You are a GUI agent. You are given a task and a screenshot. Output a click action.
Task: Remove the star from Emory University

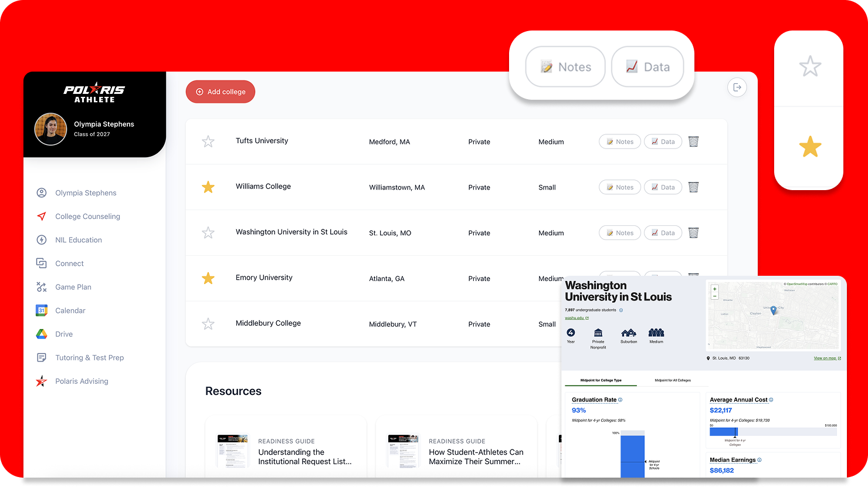[x=208, y=278]
